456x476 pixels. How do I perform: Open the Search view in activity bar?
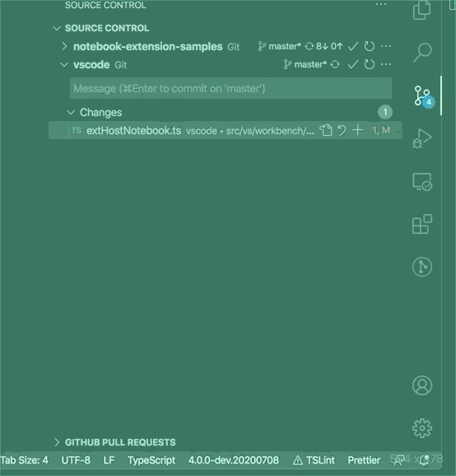(422, 53)
